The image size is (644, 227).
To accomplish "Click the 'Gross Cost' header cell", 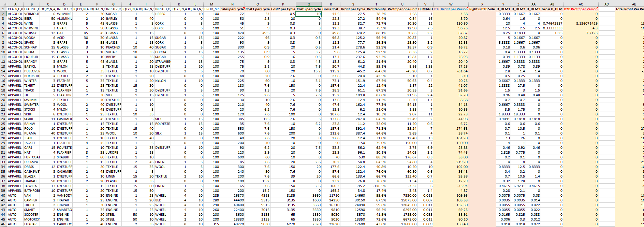I will pos(331,9).
